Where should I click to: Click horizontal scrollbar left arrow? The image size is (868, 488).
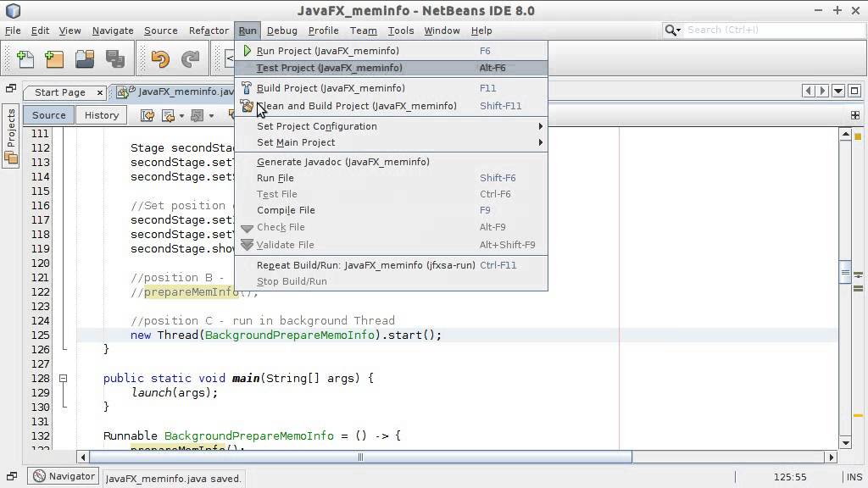[83, 457]
